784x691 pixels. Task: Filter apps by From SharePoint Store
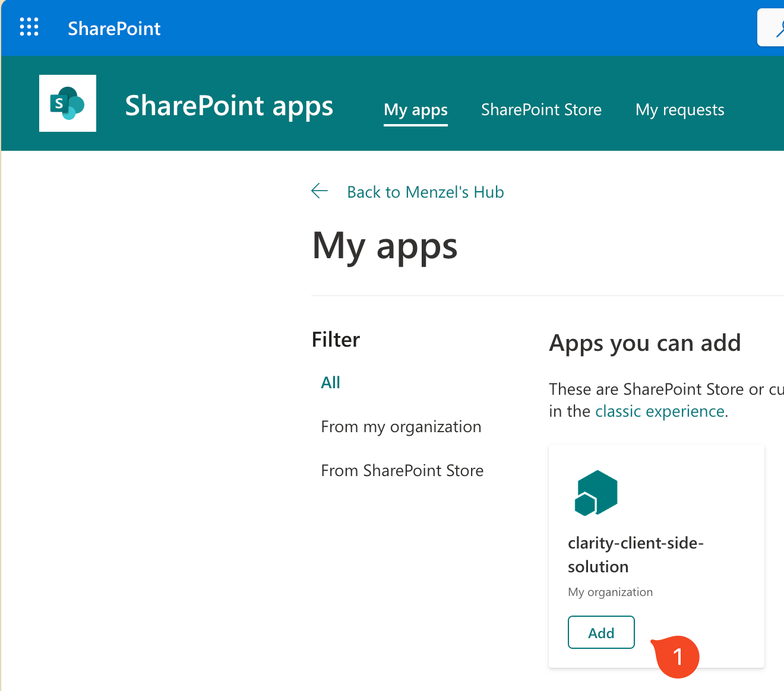pyautogui.click(x=402, y=471)
